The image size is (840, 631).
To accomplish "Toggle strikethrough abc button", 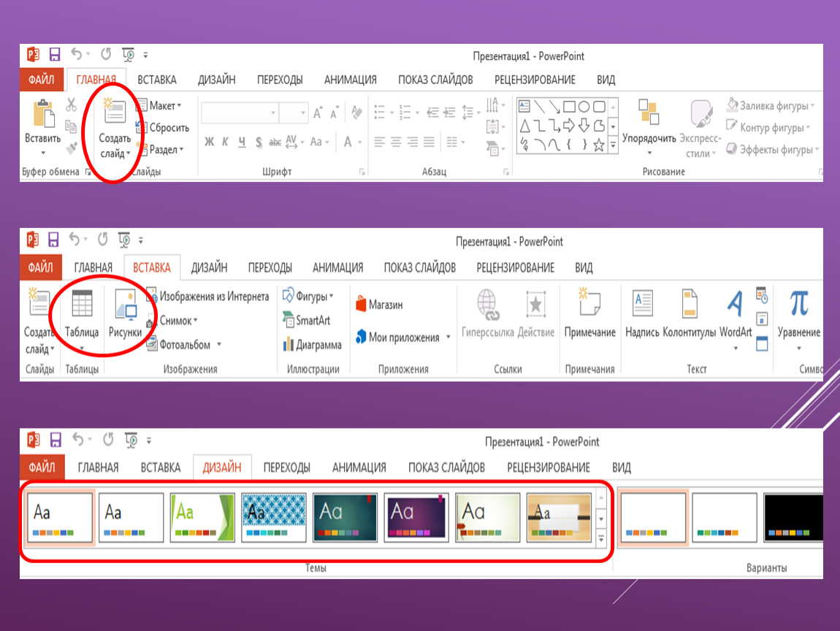I will coord(275,142).
